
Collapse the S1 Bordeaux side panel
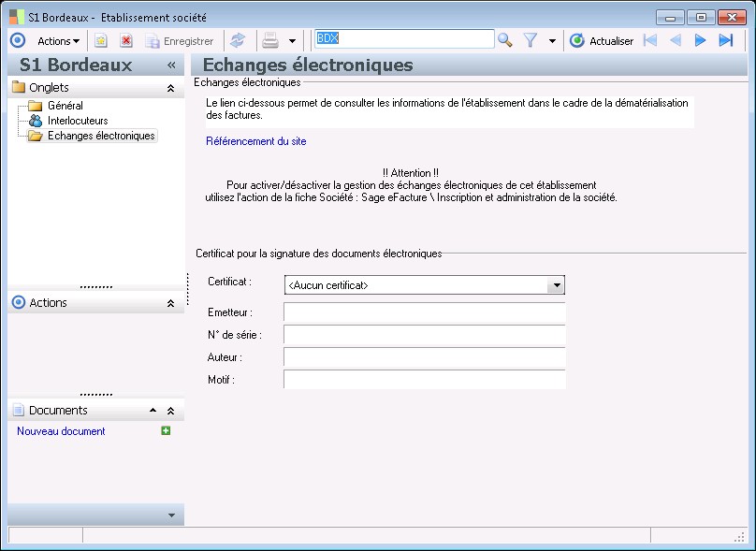[x=171, y=65]
